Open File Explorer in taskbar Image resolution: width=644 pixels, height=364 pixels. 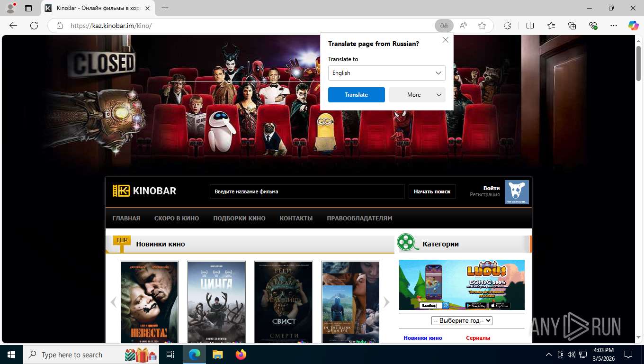[217, 355]
